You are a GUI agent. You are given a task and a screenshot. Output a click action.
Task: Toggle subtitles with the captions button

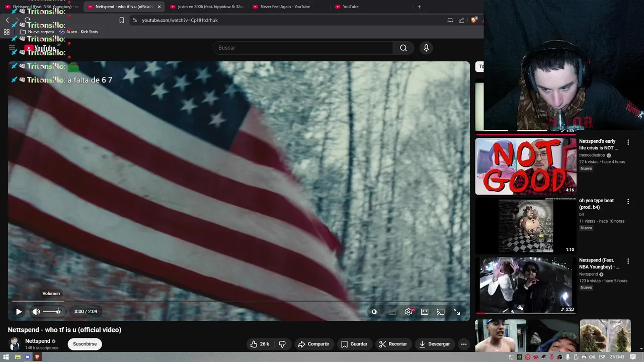click(x=392, y=312)
